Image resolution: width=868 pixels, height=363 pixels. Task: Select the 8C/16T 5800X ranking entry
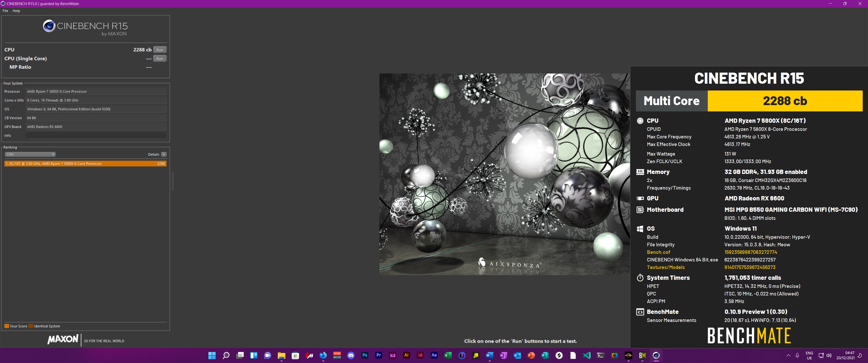[85, 163]
